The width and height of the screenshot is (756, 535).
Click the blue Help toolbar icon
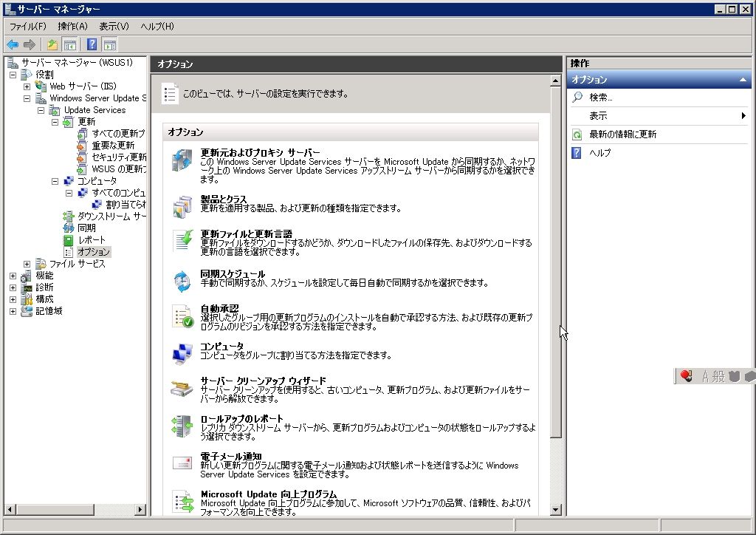point(92,45)
